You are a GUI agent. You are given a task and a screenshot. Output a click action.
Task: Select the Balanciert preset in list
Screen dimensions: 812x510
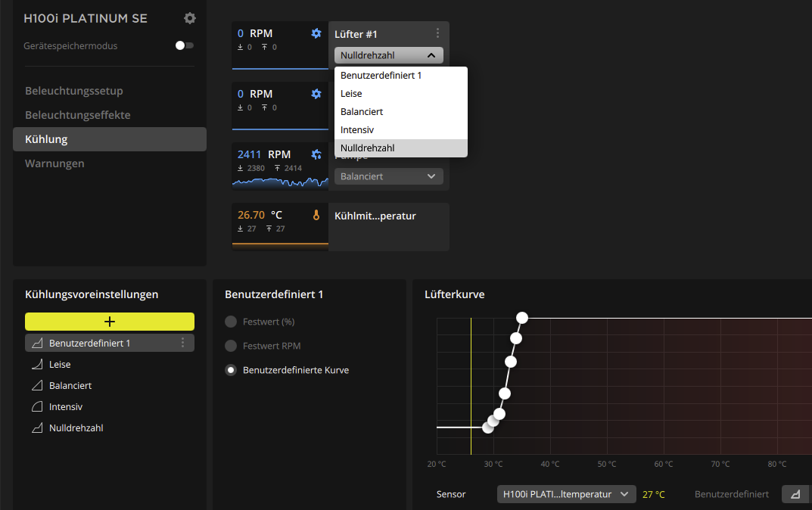(110, 386)
